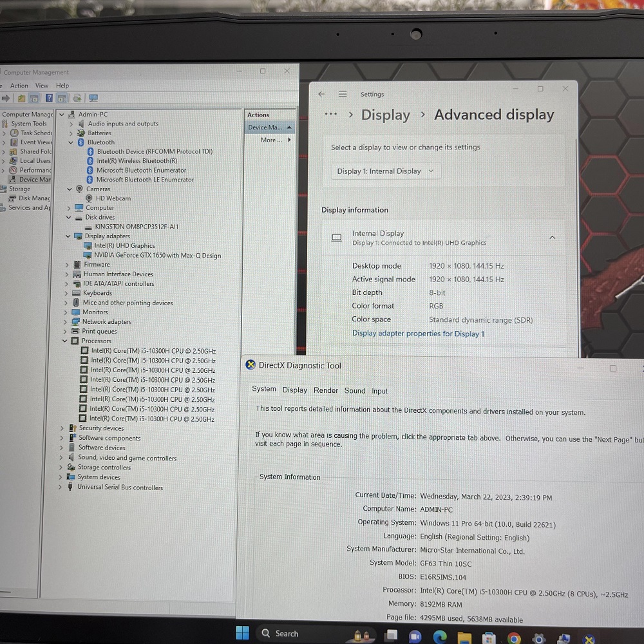Image resolution: width=644 pixels, height=644 pixels.
Task: Select Bluetooth Device (RFCOMM Protocol TDI)
Action: (155, 151)
